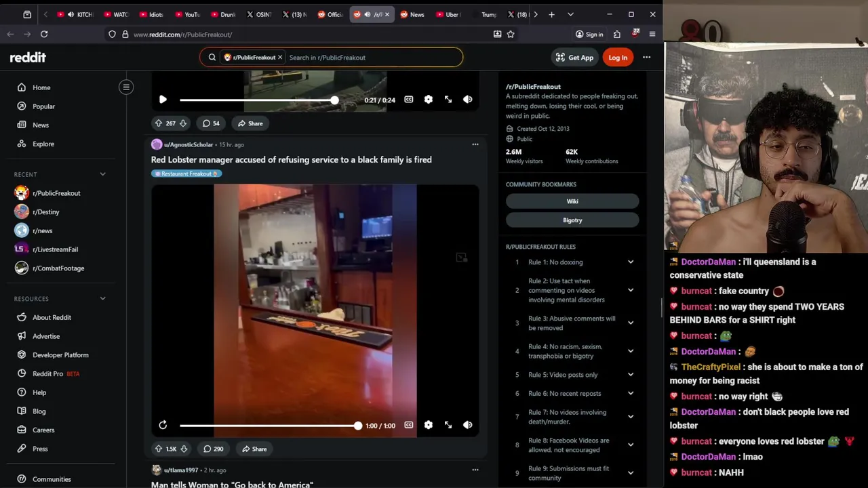868x488 pixels.
Task: Fullscreen the Red Lobster video
Action: [448, 425]
